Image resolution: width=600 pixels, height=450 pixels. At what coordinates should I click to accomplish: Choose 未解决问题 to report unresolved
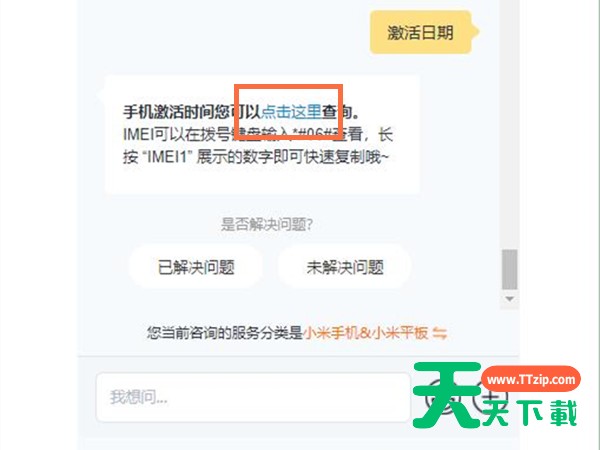[x=344, y=267]
